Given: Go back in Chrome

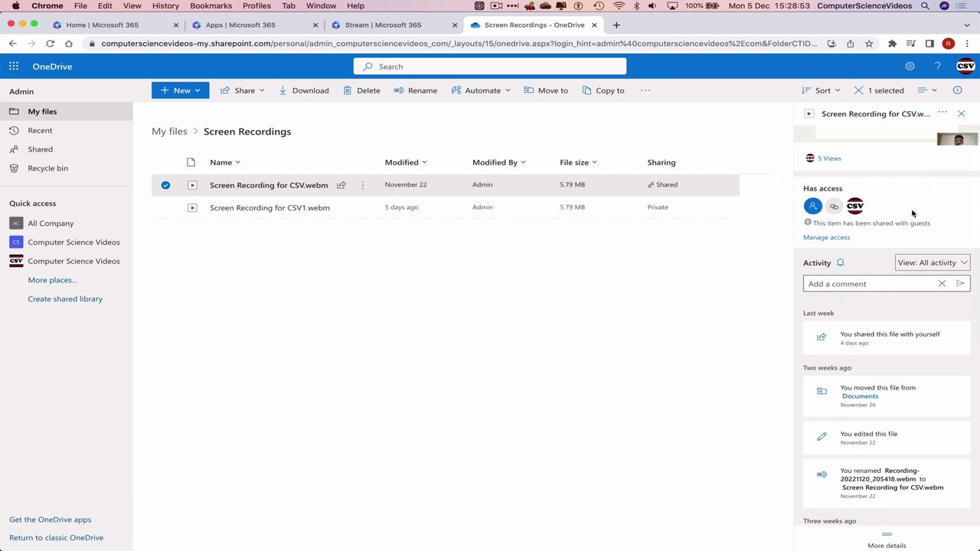Looking at the screenshot, I should click(13, 44).
